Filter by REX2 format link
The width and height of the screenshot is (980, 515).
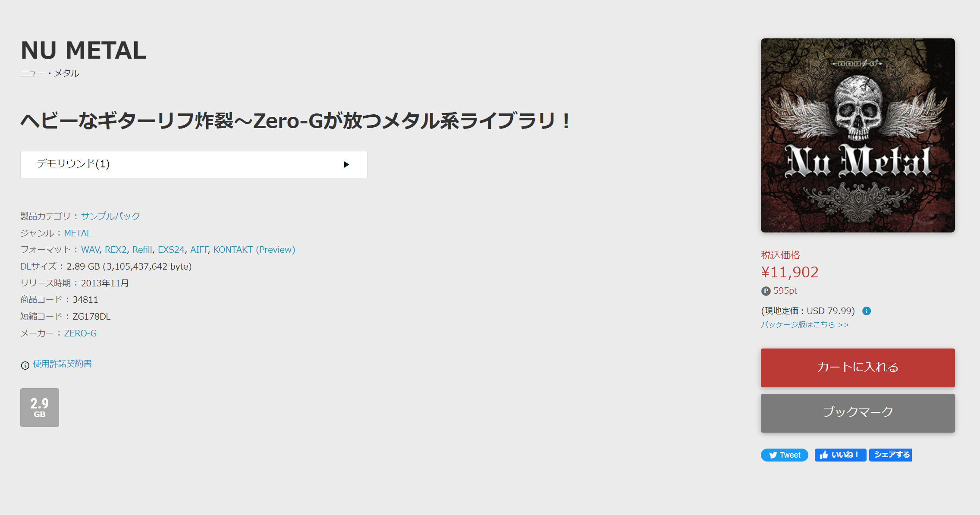coord(116,250)
